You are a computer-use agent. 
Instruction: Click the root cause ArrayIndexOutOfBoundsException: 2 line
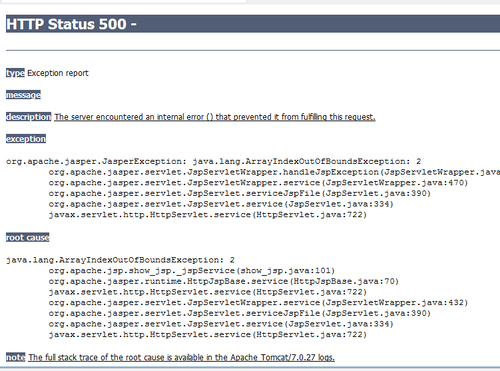tap(120, 260)
